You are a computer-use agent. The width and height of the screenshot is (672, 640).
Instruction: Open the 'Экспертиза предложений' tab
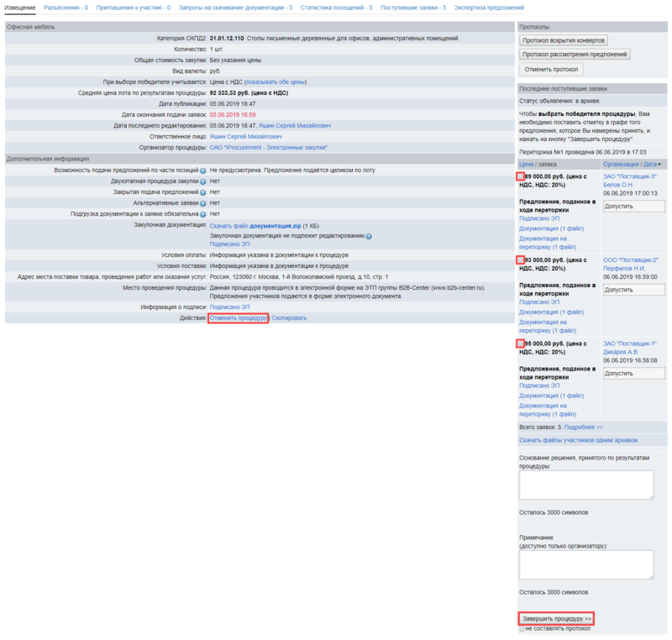click(489, 7)
